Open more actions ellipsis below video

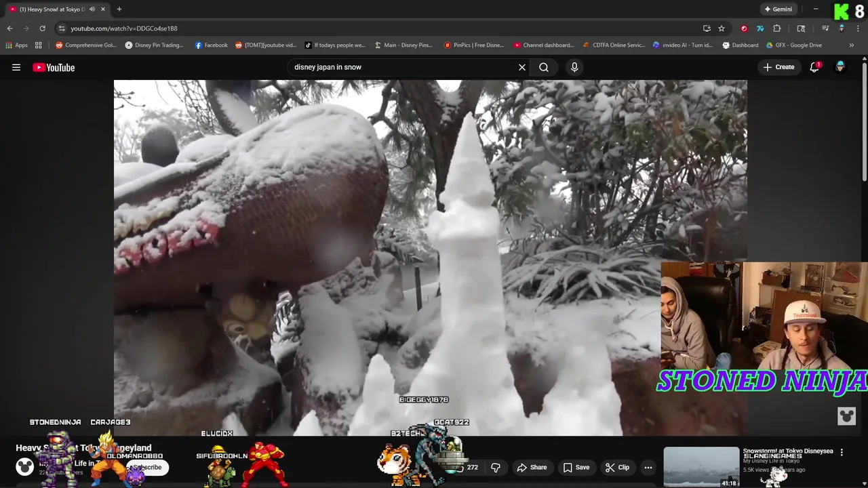tap(648, 468)
